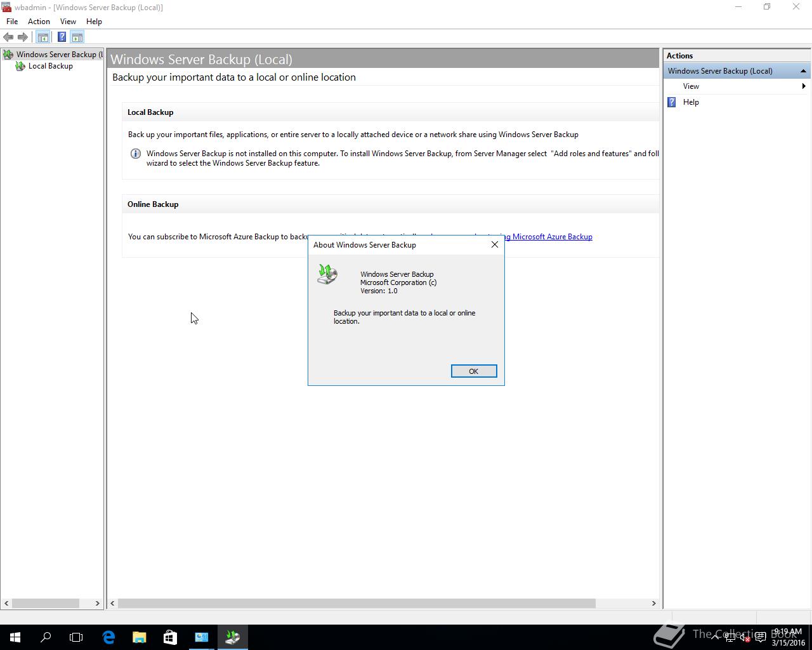The height and width of the screenshot is (650, 812).
Task: Open the Action Center notification icon
Action: [x=760, y=637]
